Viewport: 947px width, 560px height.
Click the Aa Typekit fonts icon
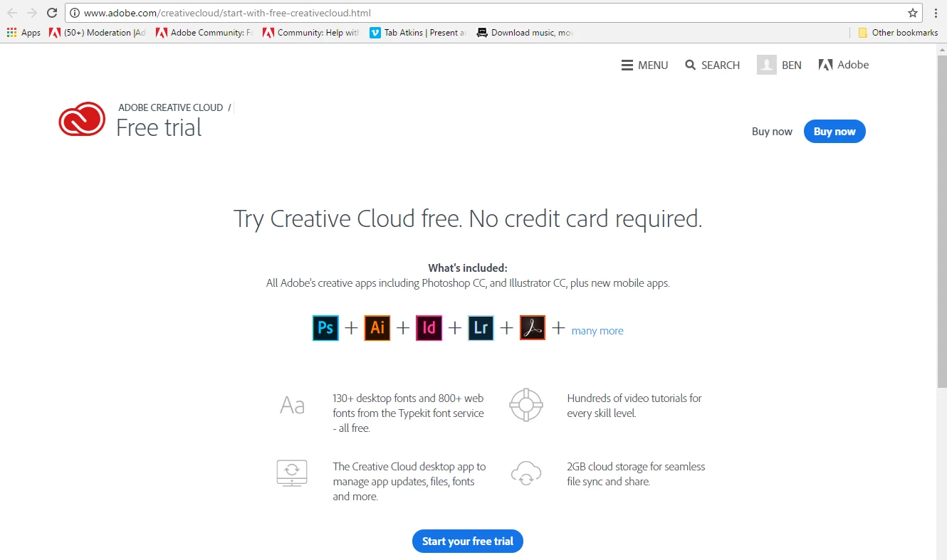click(292, 405)
